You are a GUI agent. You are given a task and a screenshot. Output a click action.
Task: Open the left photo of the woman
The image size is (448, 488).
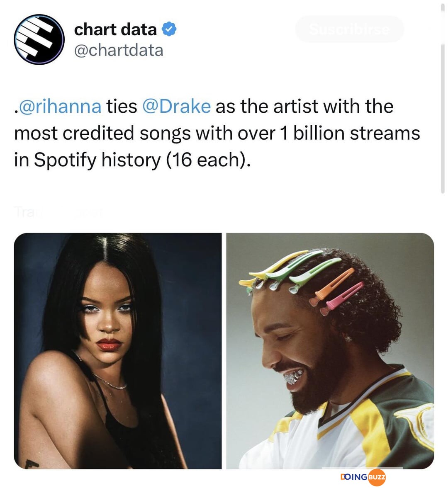pyautogui.click(x=118, y=351)
